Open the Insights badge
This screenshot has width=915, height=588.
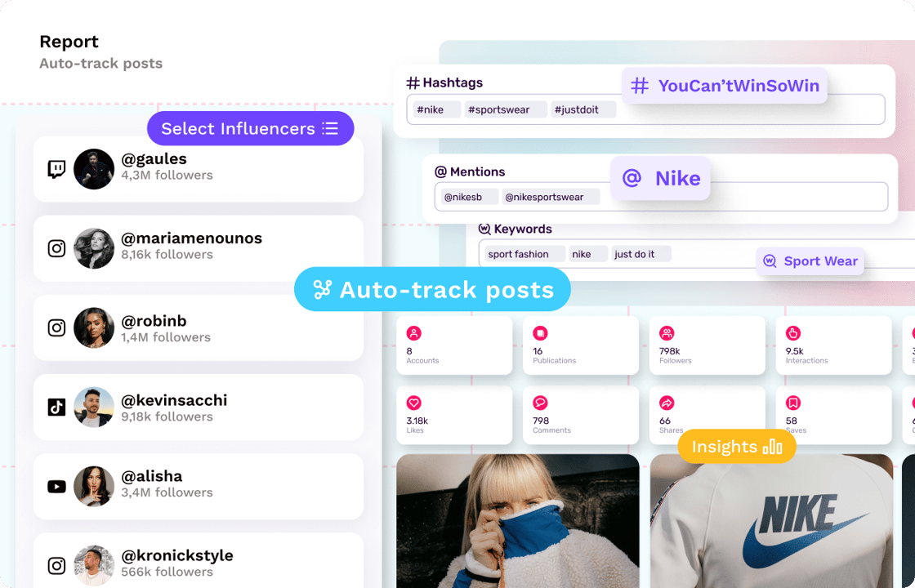point(736,447)
